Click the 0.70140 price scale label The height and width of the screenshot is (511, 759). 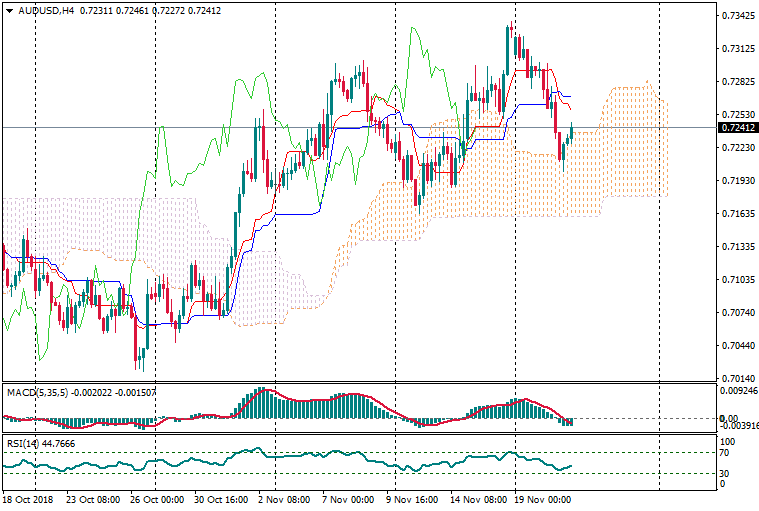click(736, 379)
